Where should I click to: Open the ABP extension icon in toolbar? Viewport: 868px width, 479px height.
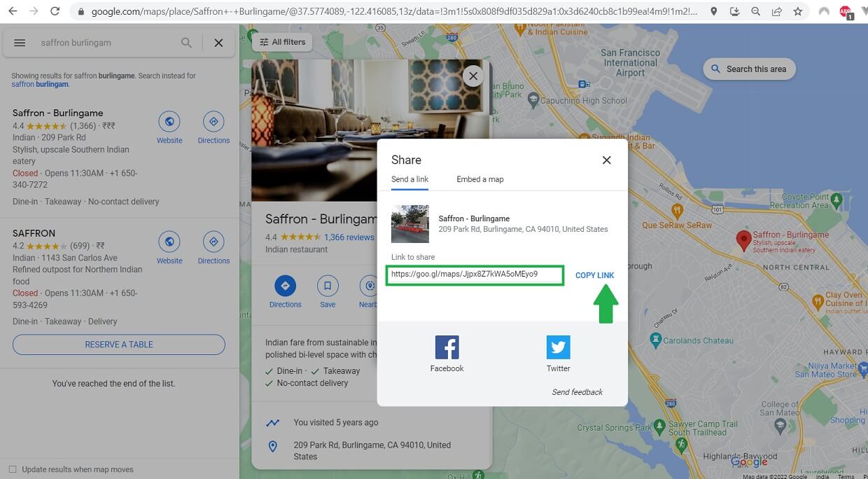pos(846,12)
